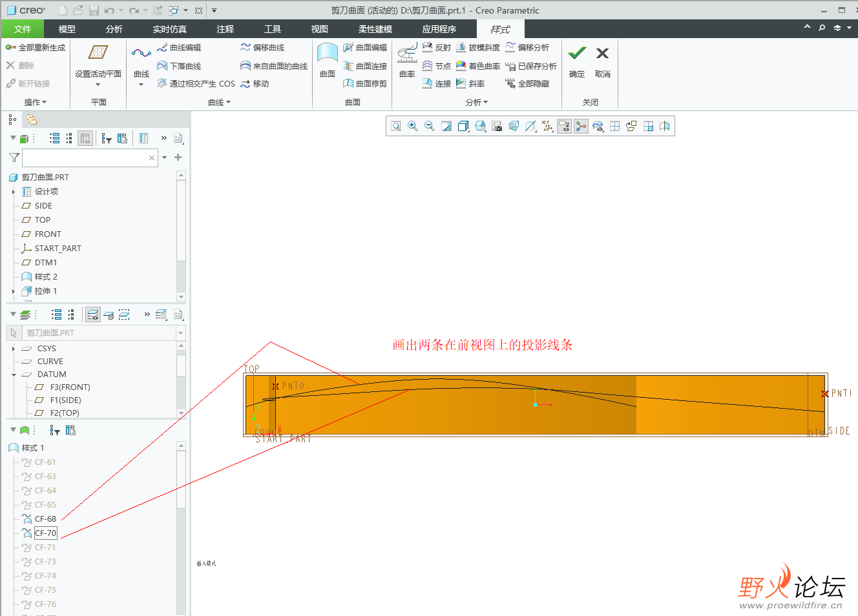
Task: Switch to layer folder tab in navigator
Action: point(32,119)
